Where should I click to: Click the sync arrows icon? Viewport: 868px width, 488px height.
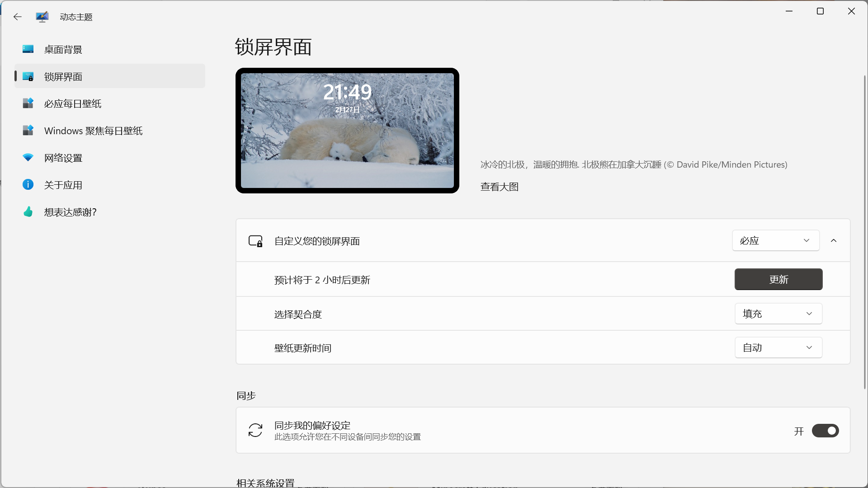click(x=255, y=430)
